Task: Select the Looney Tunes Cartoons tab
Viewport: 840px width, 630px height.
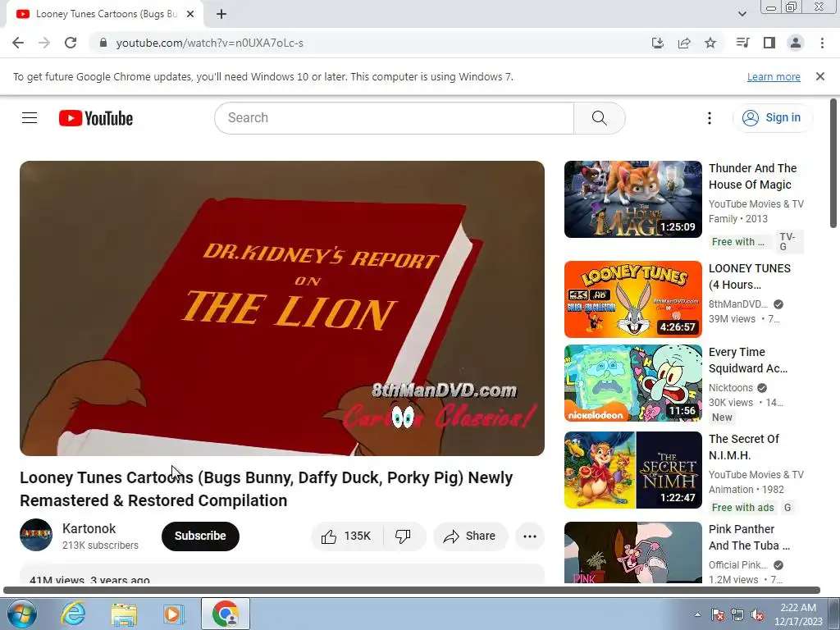Action: click(104, 14)
